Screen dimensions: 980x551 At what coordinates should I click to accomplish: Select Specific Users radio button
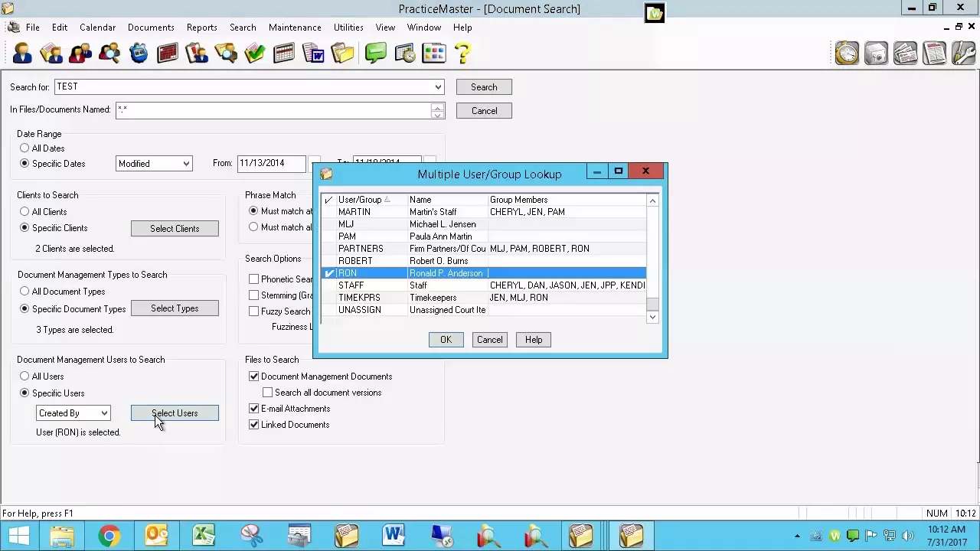click(x=25, y=393)
